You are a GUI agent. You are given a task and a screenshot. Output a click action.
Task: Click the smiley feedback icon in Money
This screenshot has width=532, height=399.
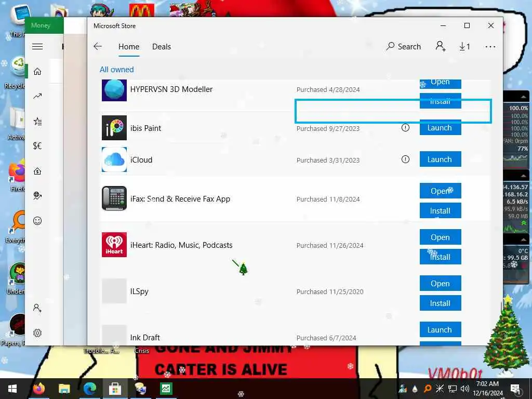tap(37, 221)
